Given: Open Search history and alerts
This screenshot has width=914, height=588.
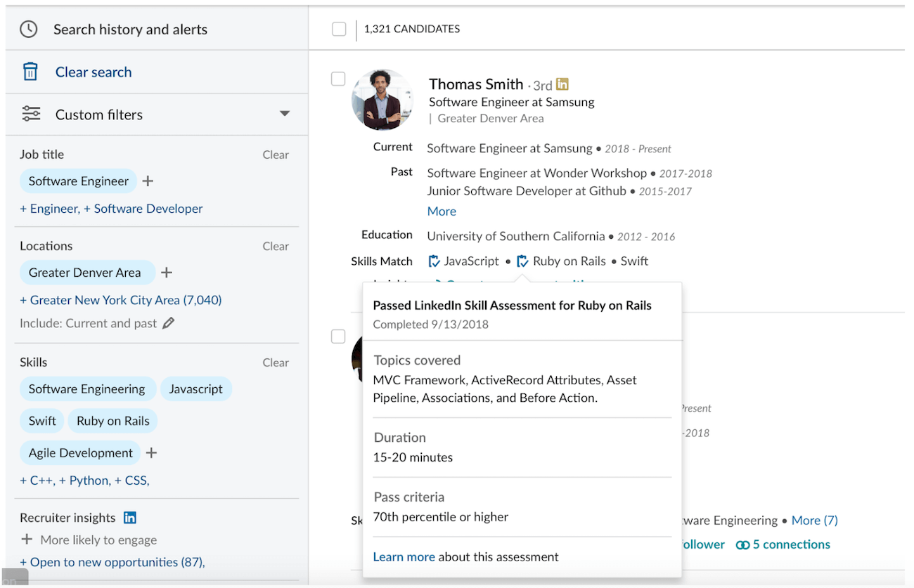Looking at the screenshot, I should coord(130,30).
